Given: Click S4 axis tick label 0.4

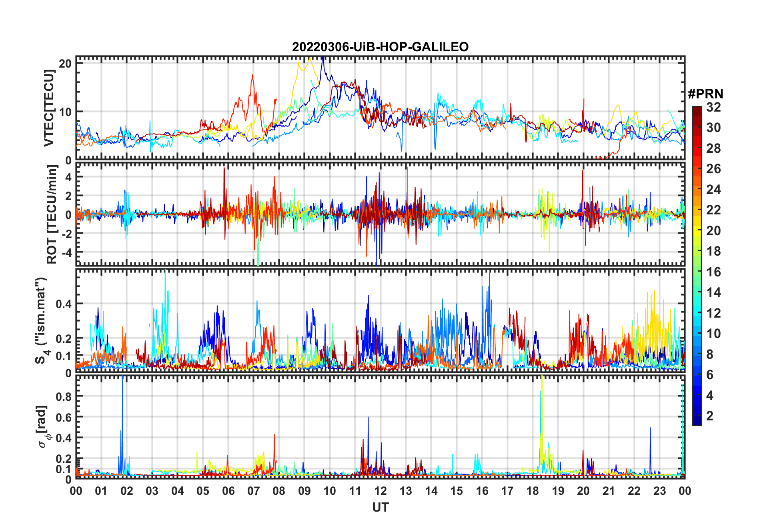Looking at the screenshot, I should coord(64,304).
